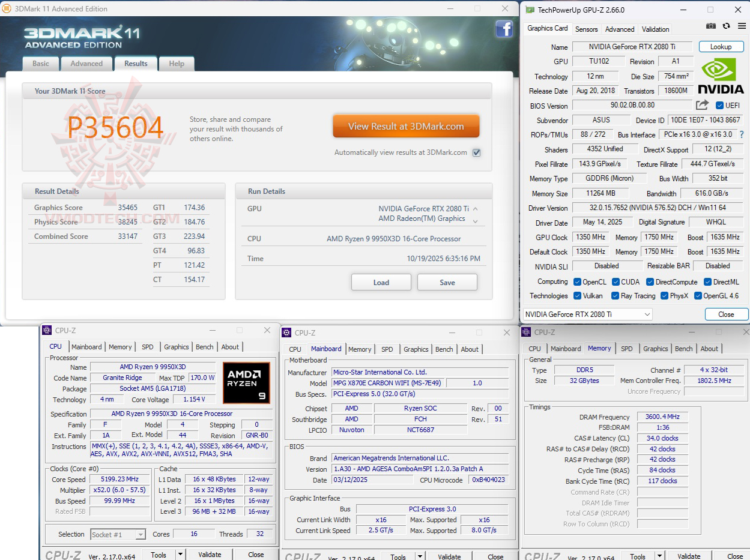This screenshot has width=750, height=560.
Task: Toggle DirectCompute checkbox
Action: point(650,282)
